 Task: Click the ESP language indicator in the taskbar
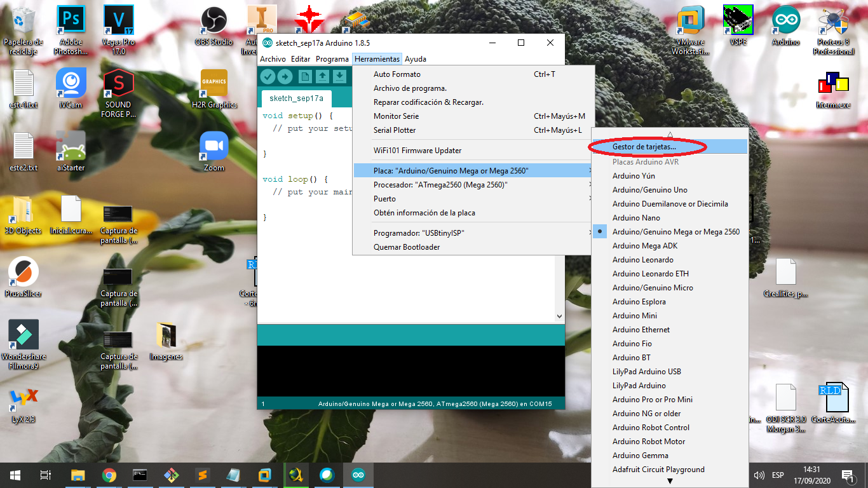coord(778,475)
